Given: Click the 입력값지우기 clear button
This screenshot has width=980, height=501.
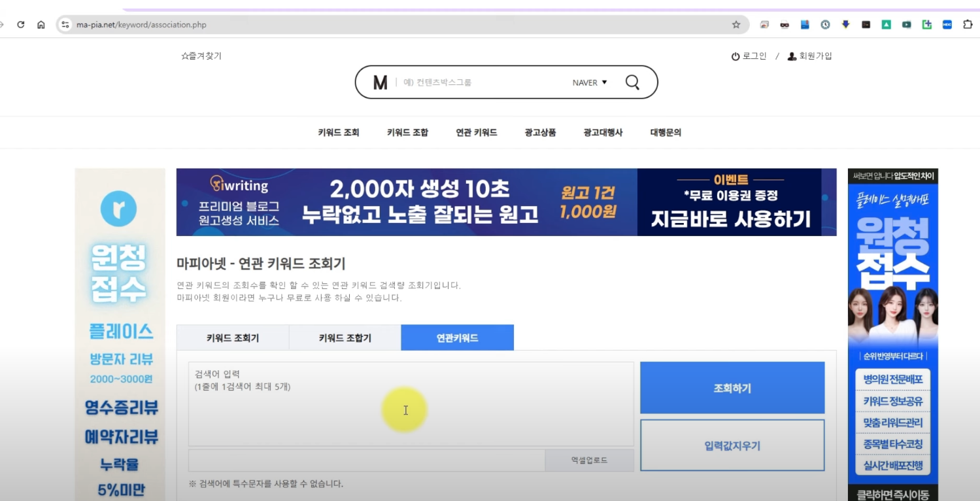Looking at the screenshot, I should [732, 445].
